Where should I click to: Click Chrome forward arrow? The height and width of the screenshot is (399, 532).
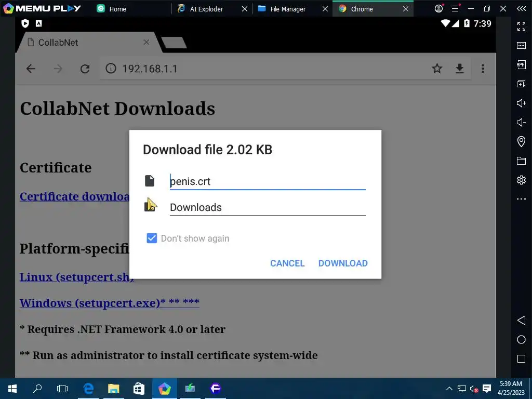coord(58,69)
